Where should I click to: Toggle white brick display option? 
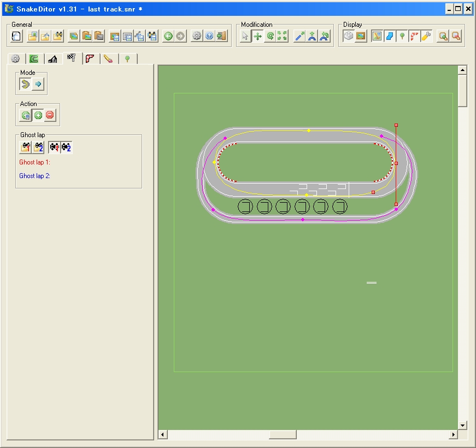pos(349,36)
